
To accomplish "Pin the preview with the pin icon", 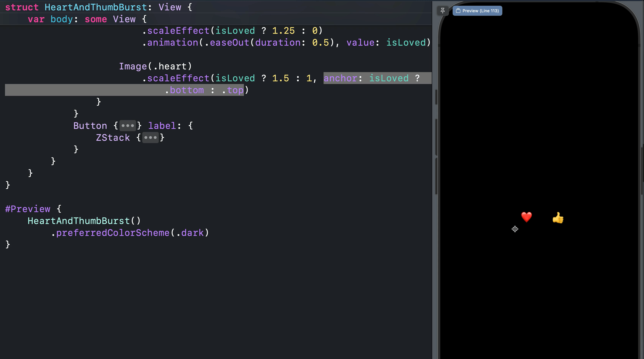I will coord(442,11).
